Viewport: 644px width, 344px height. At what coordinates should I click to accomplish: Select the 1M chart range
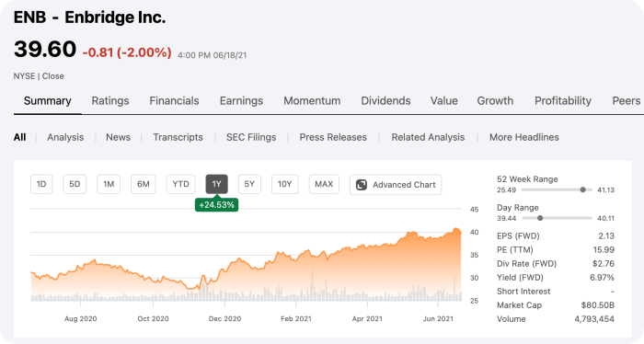pos(109,184)
